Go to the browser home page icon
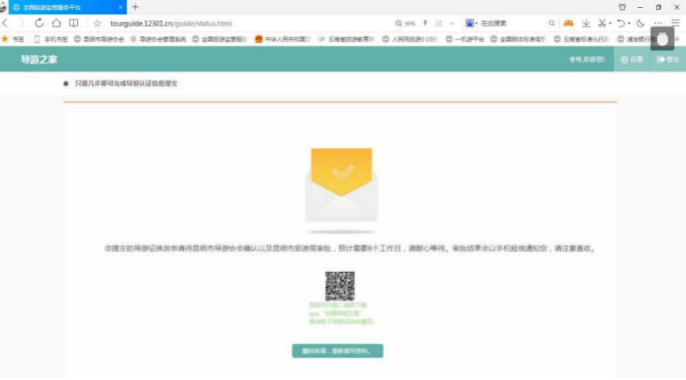This screenshot has height=380, width=686. point(56,23)
